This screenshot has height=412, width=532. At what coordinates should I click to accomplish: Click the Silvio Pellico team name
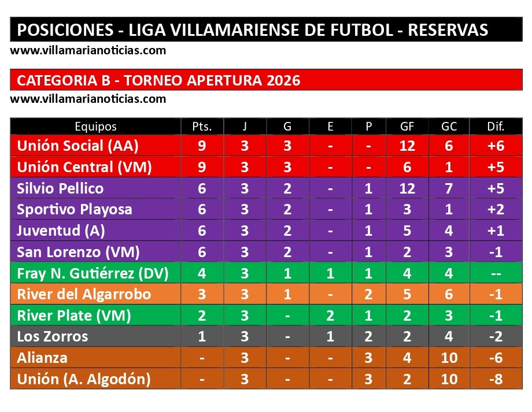(x=60, y=188)
